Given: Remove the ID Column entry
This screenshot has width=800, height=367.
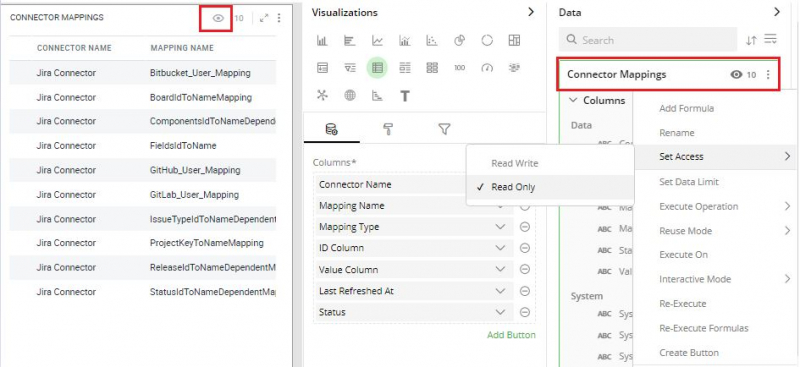Looking at the screenshot, I should [524, 248].
